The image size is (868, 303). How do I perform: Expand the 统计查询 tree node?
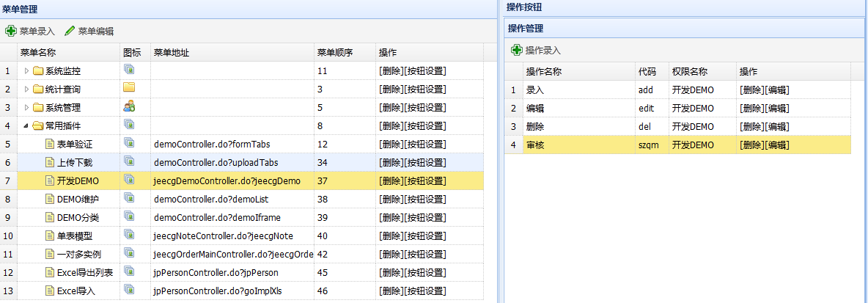pos(26,90)
